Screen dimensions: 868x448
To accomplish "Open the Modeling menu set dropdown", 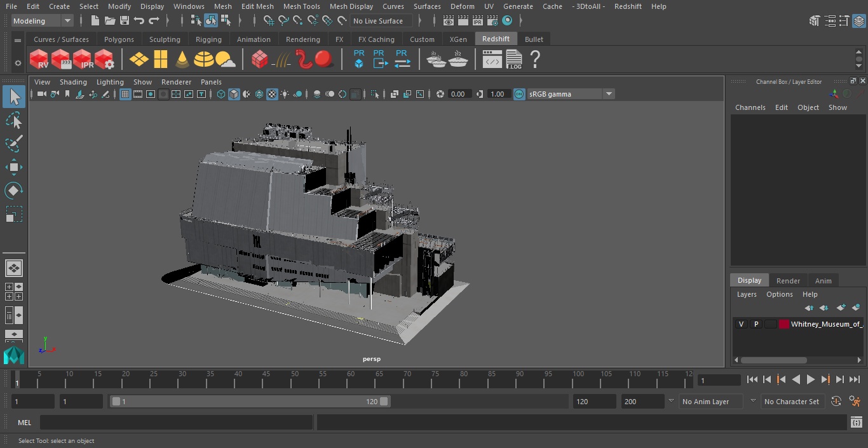I will tap(43, 21).
